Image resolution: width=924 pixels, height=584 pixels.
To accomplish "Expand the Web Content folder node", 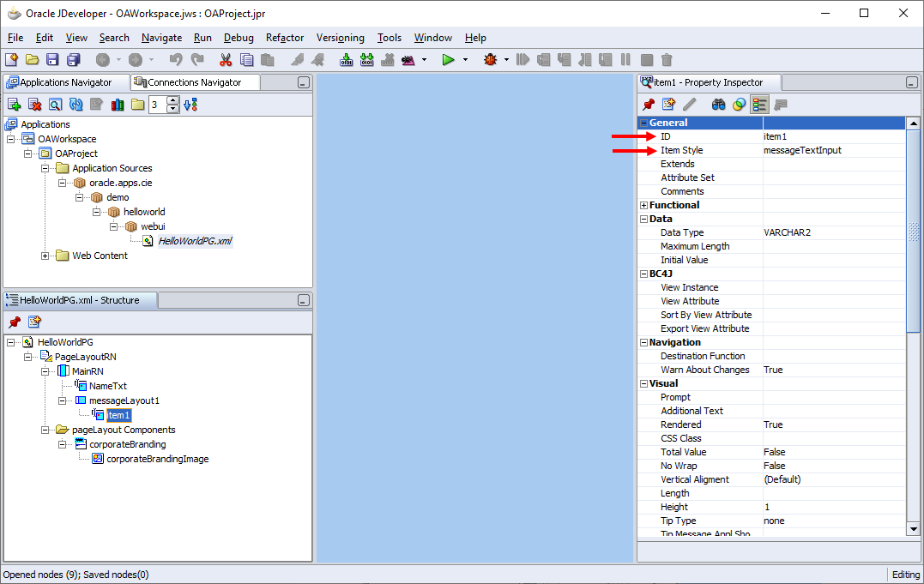I will [45, 256].
